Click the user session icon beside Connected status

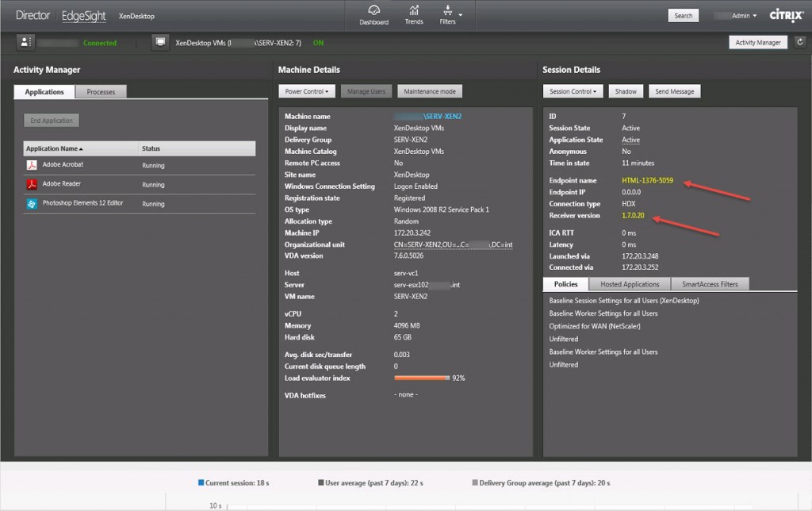(25, 43)
